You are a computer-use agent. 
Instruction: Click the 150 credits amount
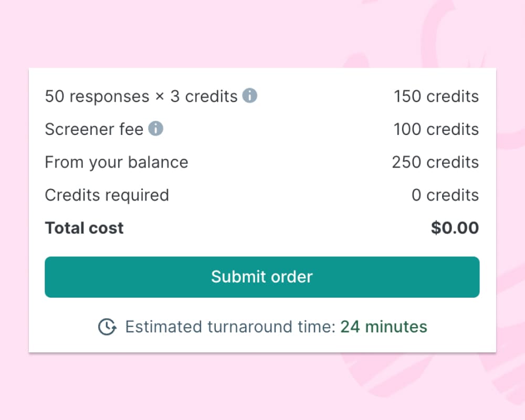click(436, 96)
